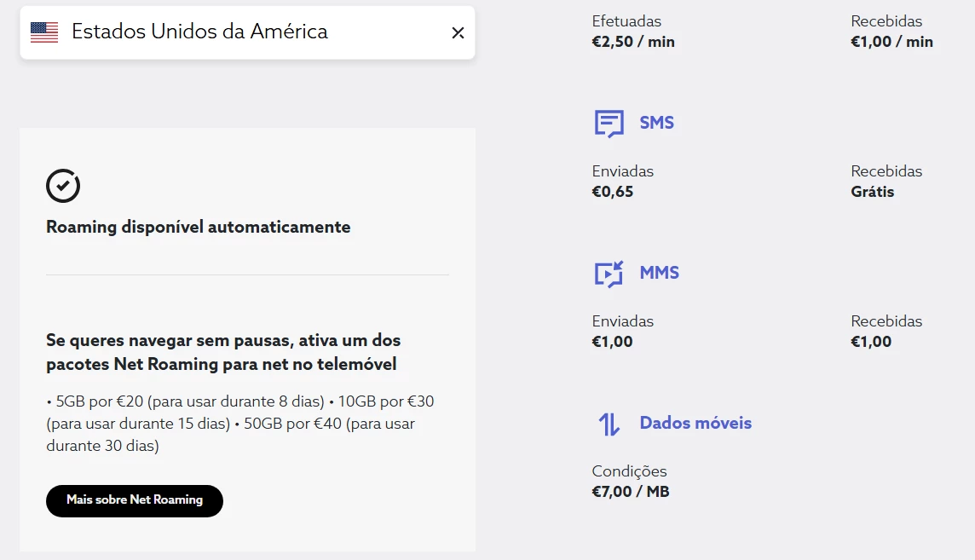Clear the selected country with the X
The width and height of the screenshot is (975, 560).
click(x=458, y=32)
